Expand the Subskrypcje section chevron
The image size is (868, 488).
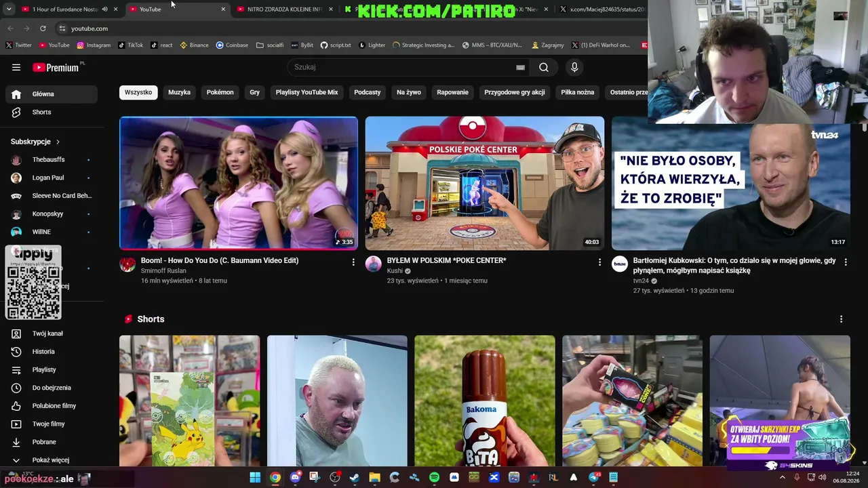(x=58, y=142)
